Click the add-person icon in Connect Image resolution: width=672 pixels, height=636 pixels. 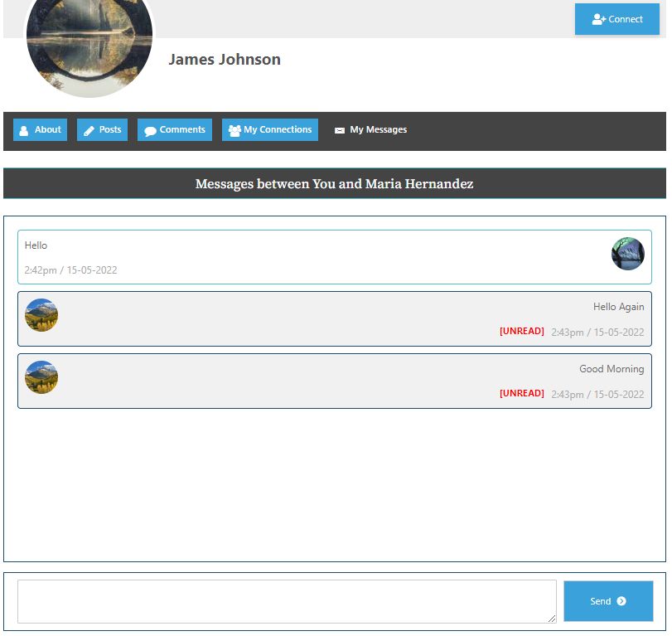(598, 19)
